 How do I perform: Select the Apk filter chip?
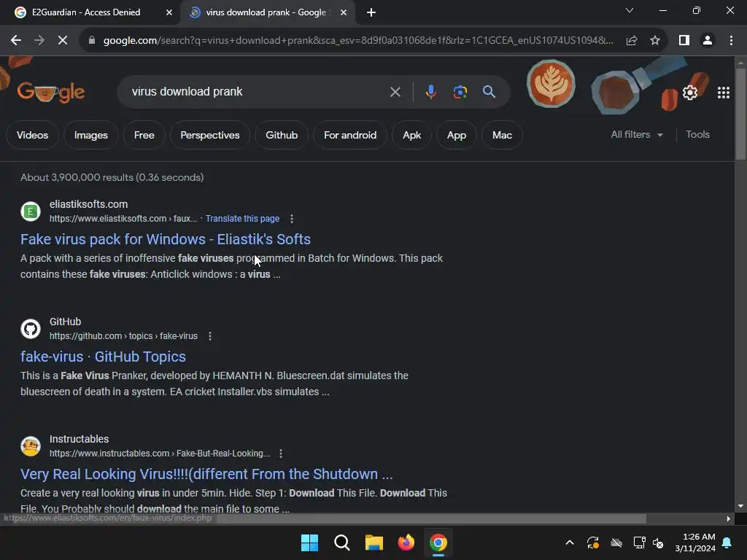click(x=411, y=135)
